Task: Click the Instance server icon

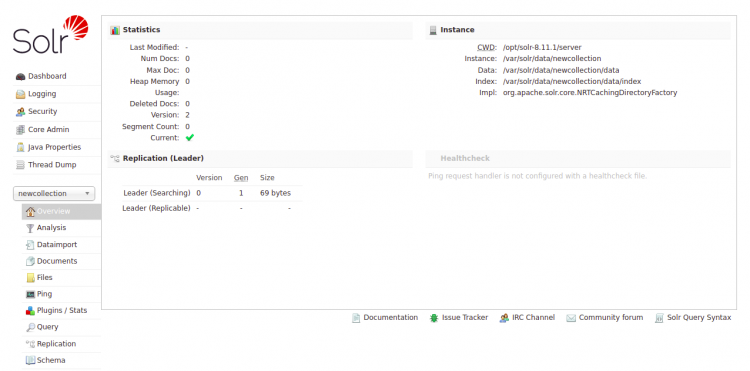Action: coord(433,30)
